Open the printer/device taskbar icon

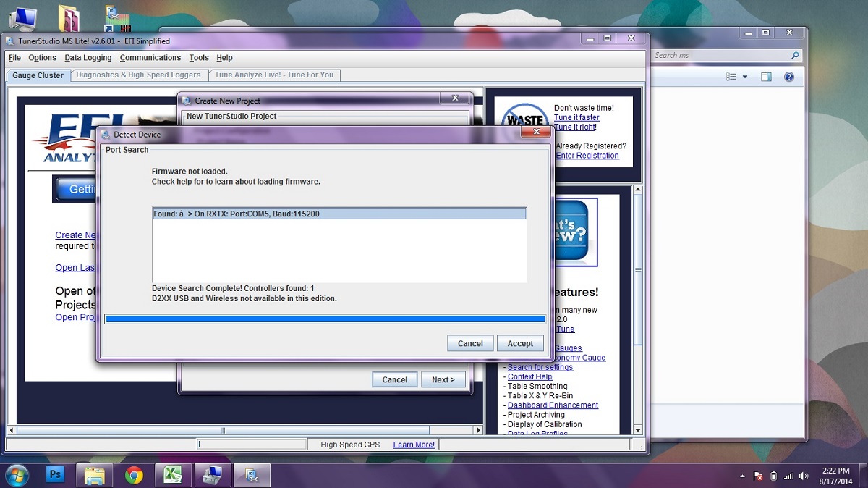coord(212,475)
